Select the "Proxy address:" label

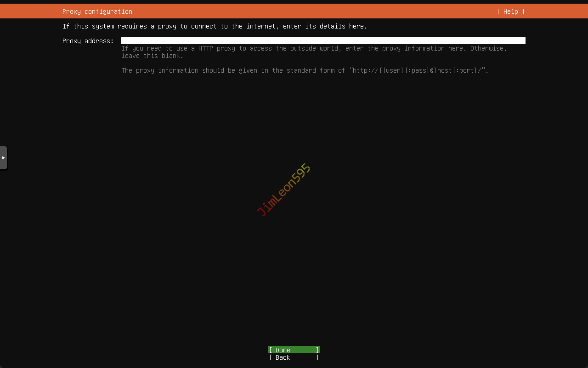tap(88, 41)
